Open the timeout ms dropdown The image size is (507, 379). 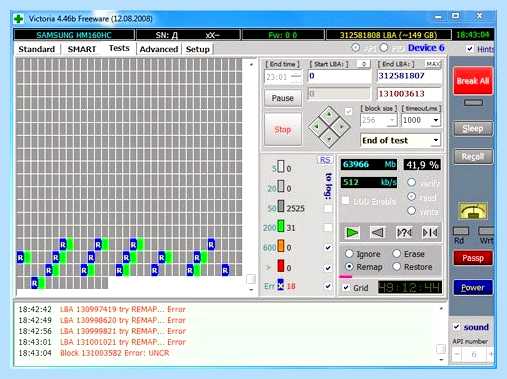pos(436,120)
